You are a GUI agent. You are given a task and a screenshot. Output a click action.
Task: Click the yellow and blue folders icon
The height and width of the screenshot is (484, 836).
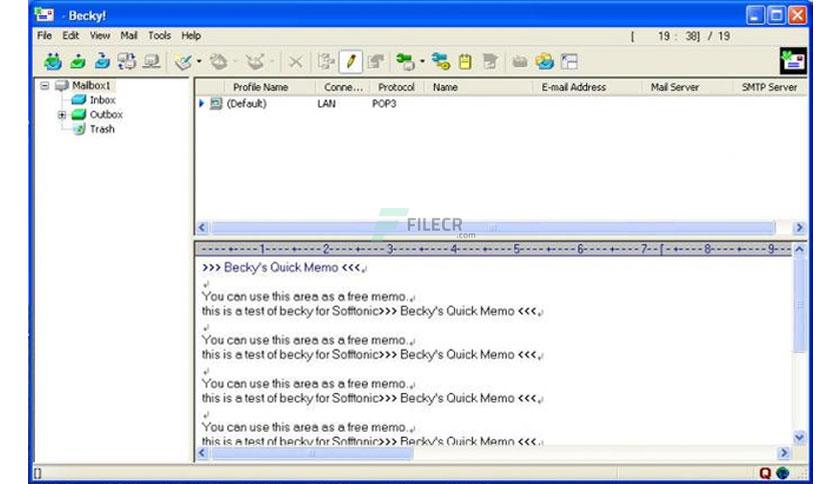545,62
